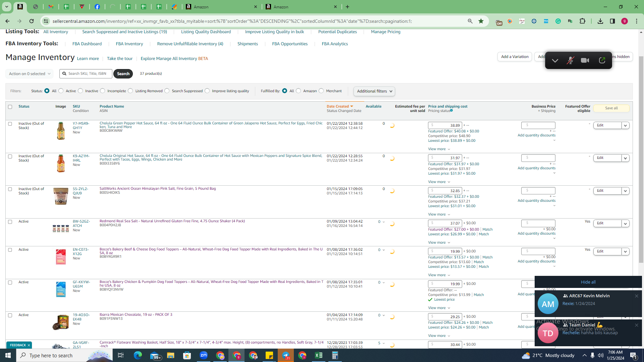
Task: Expand available quantity arrow for Redmond Sea Salt
Action: pyautogui.click(x=384, y=222)
